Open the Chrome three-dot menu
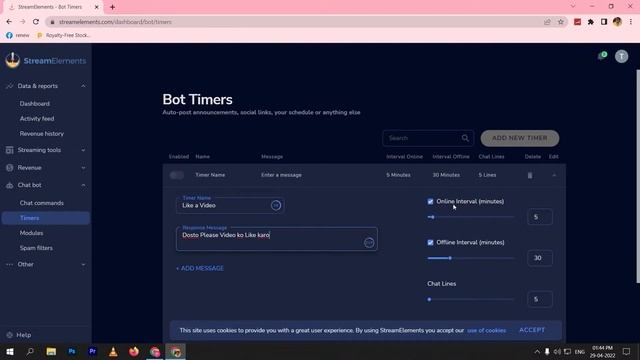This screenshot has width=640, height=360. click(x=631, y=22)
